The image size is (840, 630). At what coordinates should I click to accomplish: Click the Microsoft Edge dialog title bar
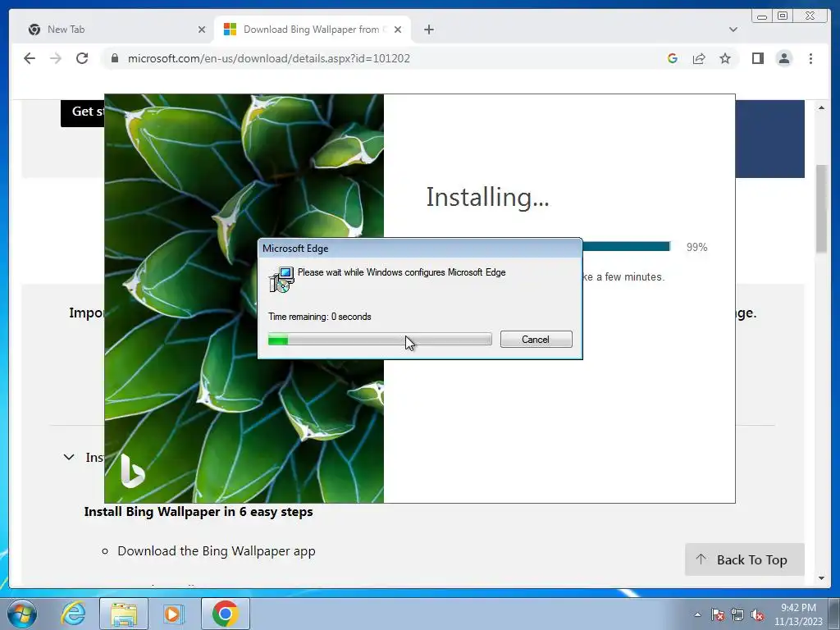pyautogui.click(x=420, y=248)
